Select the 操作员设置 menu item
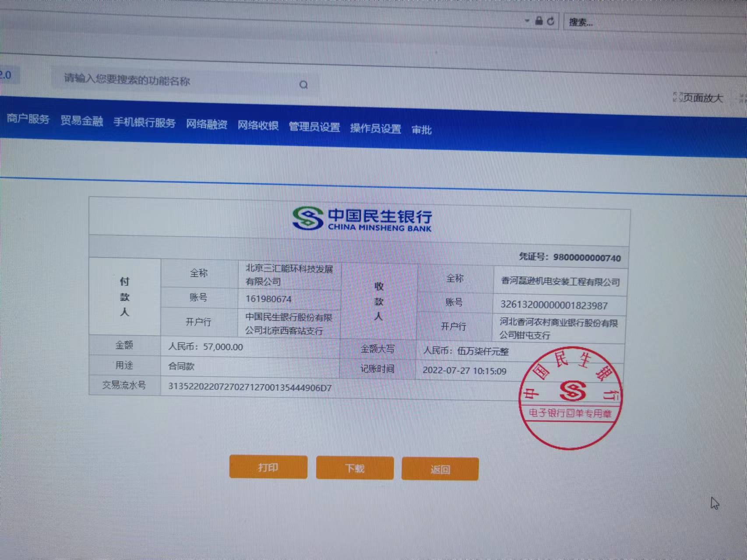The image size is (747, 560). [x=375, y=128]
